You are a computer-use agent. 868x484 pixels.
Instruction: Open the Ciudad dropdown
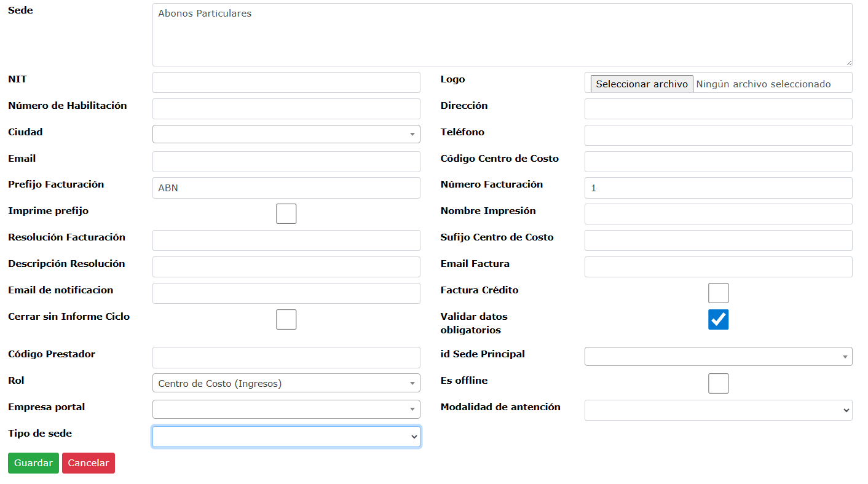point(286,134)
